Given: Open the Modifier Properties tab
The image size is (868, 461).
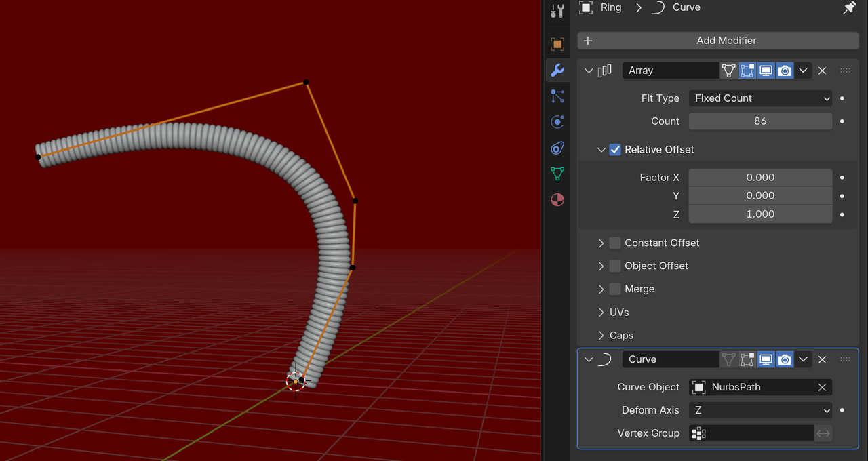Looking at the screenshot, I should (x=557, y=70).
